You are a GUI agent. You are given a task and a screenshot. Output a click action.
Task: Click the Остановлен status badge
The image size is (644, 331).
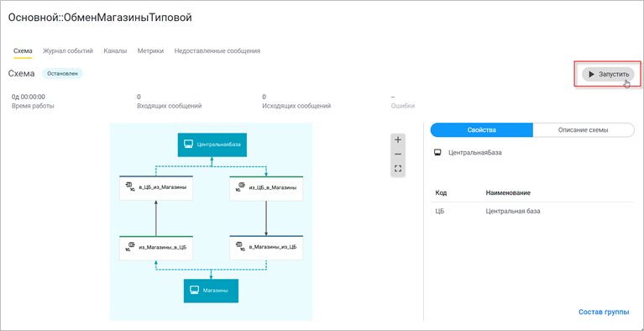coord(62,74)
